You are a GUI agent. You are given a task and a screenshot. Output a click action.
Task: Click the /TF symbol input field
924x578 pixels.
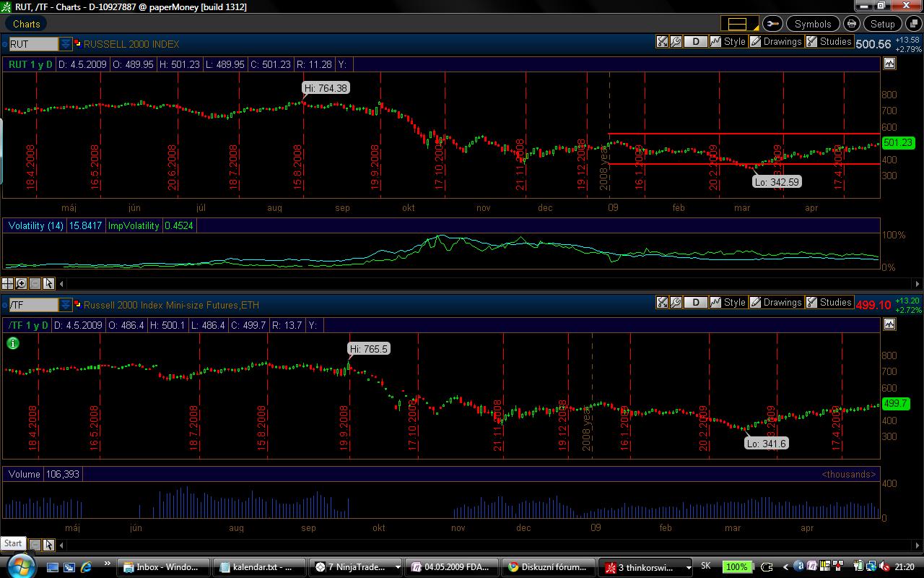click(x=33, y=305)
